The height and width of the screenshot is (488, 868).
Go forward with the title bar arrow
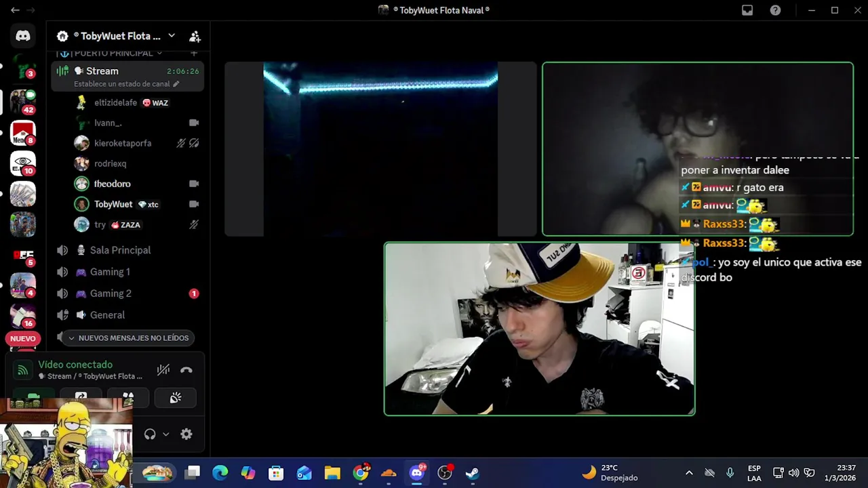point(31,10)
